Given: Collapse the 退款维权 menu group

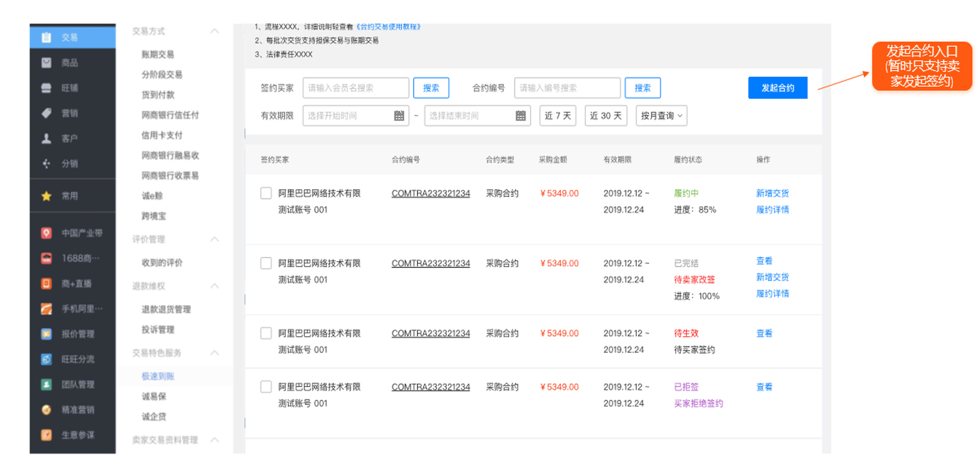Looking at the screenshot, I should [x=214, y=286].
